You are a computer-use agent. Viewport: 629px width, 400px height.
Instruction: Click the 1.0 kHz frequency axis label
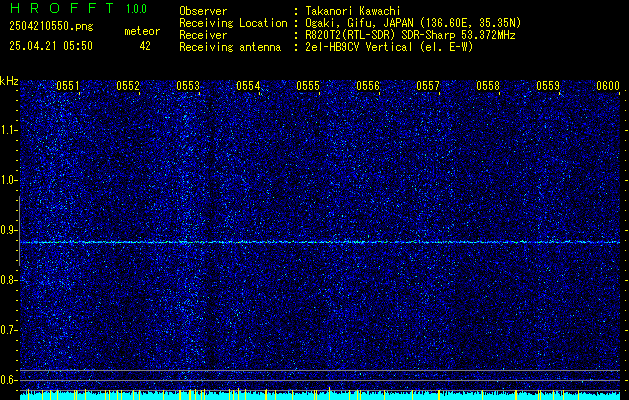(x=8, y=180)
